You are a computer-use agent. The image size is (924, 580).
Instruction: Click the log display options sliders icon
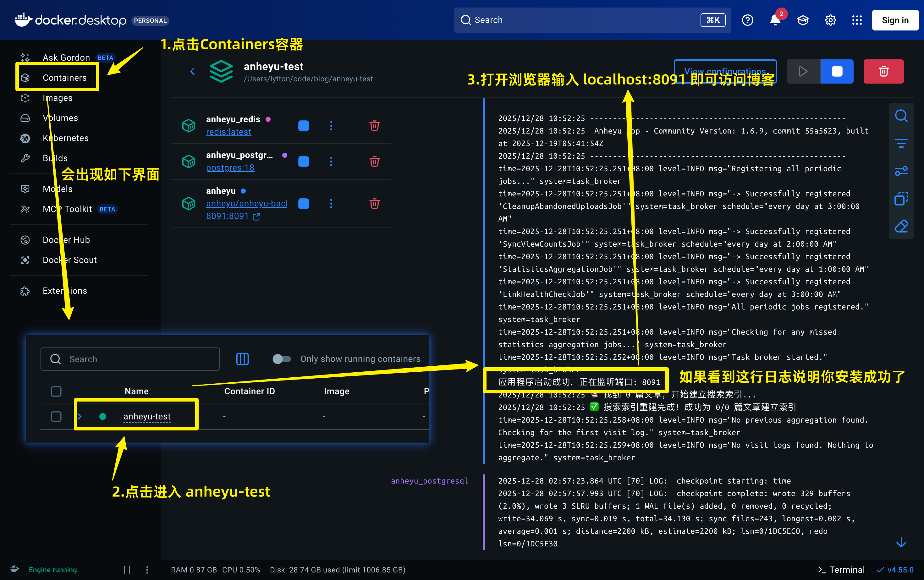[901, 171]
